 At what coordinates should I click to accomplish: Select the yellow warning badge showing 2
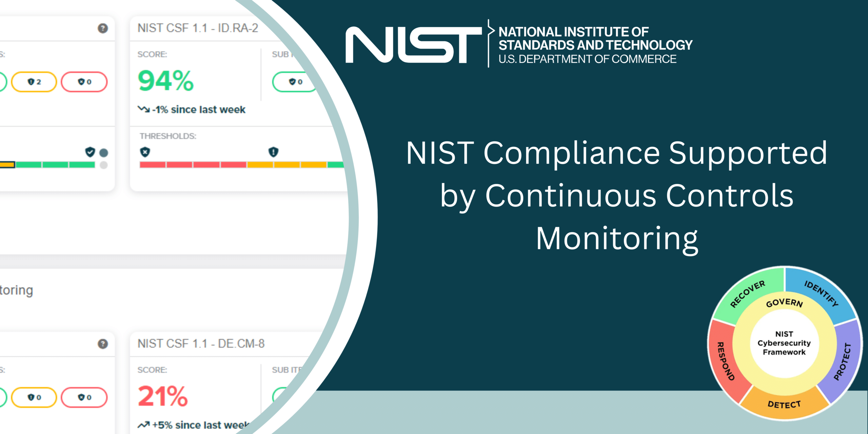pyautogui.click(x=34, y=82)
